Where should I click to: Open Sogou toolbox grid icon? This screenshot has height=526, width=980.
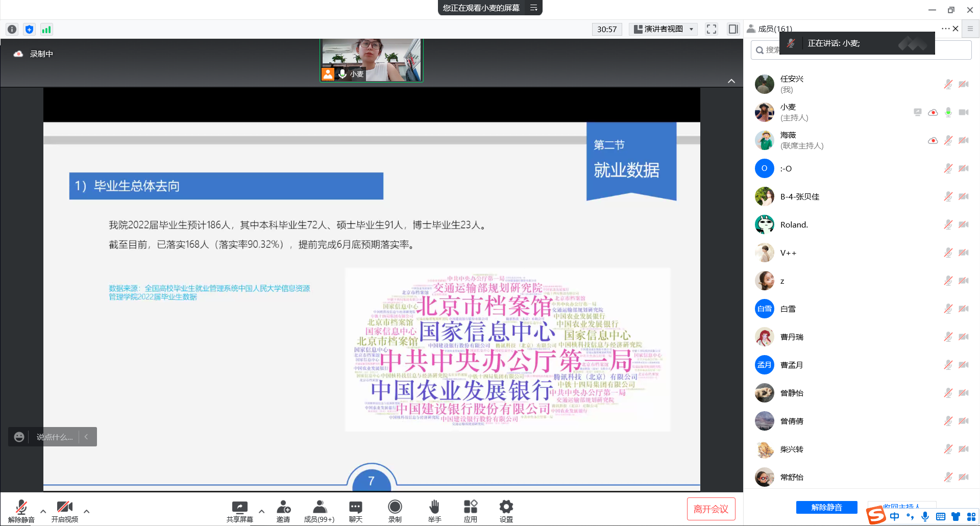pyautogui.click(x=971, y=516)
